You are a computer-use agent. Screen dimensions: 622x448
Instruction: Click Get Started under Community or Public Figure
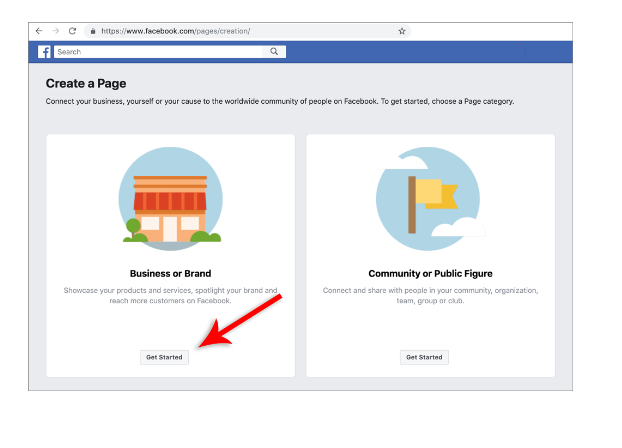tap(424, 357)
